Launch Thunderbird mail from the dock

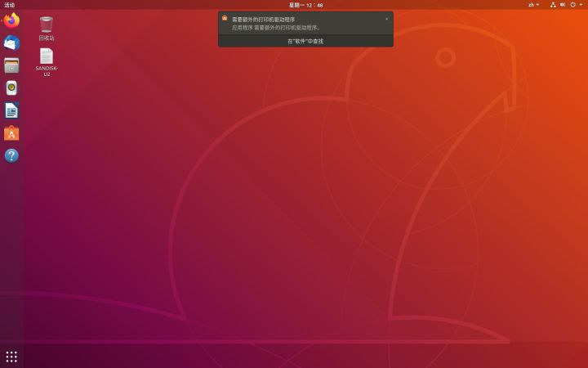point(11,43)
